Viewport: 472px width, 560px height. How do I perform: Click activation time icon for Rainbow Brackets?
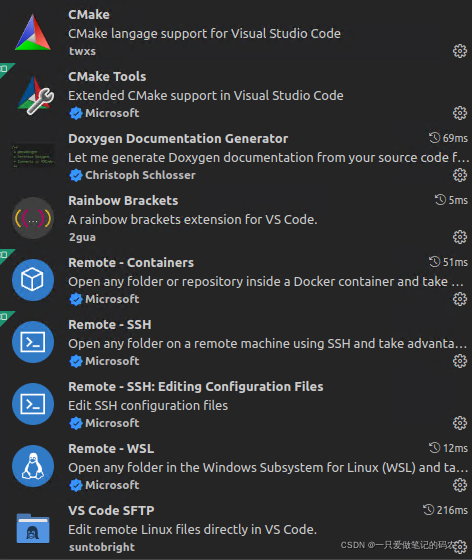pos(440,200)
